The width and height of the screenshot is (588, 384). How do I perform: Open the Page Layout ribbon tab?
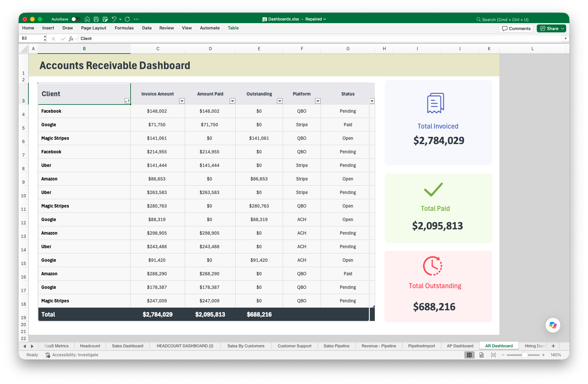[94, 28]
